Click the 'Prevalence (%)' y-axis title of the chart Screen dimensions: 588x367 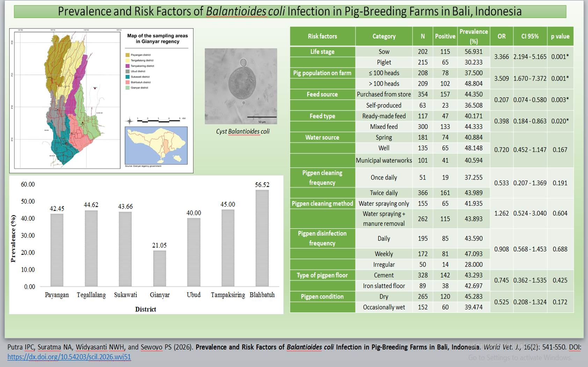[13, 239]
